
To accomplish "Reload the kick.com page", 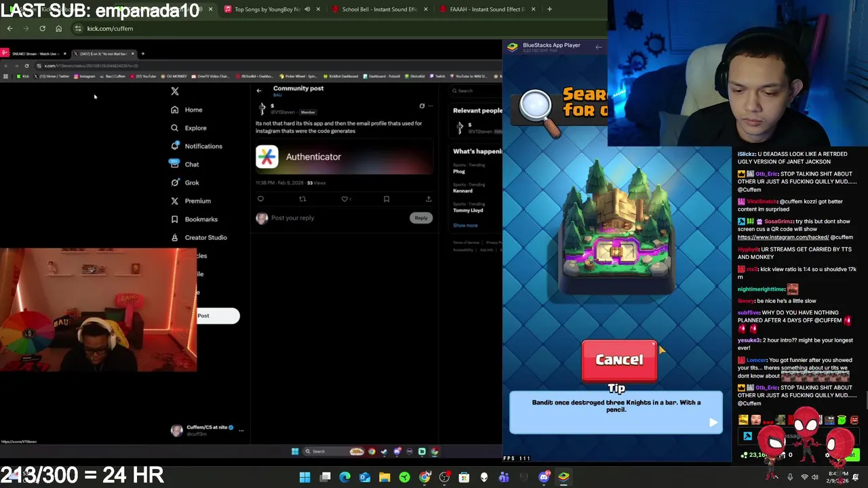I will pos(42,28).
